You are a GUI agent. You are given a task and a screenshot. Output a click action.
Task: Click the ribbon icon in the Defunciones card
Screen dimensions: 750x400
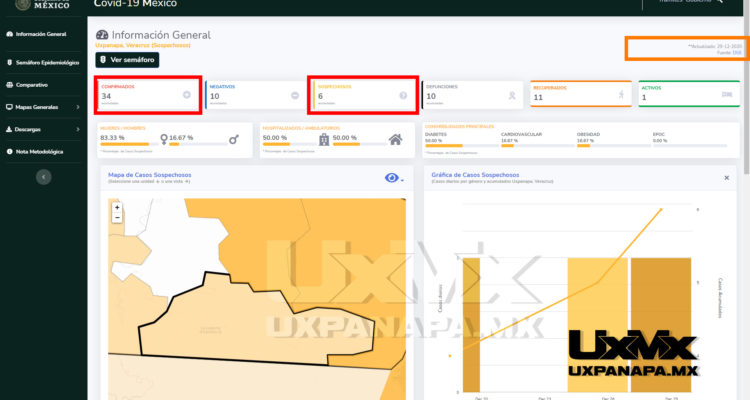pyautogui.click(x=512, y=96)
